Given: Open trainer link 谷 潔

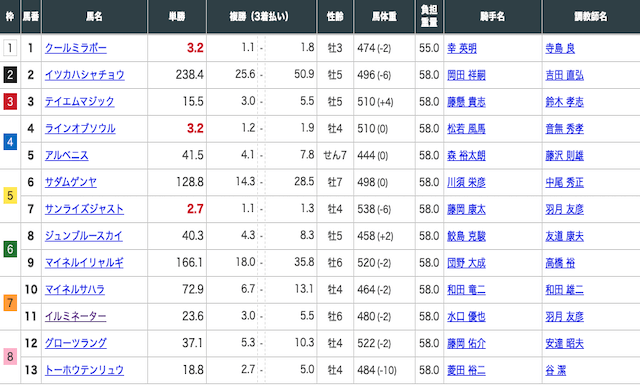Looking at the screenshot, I should pos(556,370).
